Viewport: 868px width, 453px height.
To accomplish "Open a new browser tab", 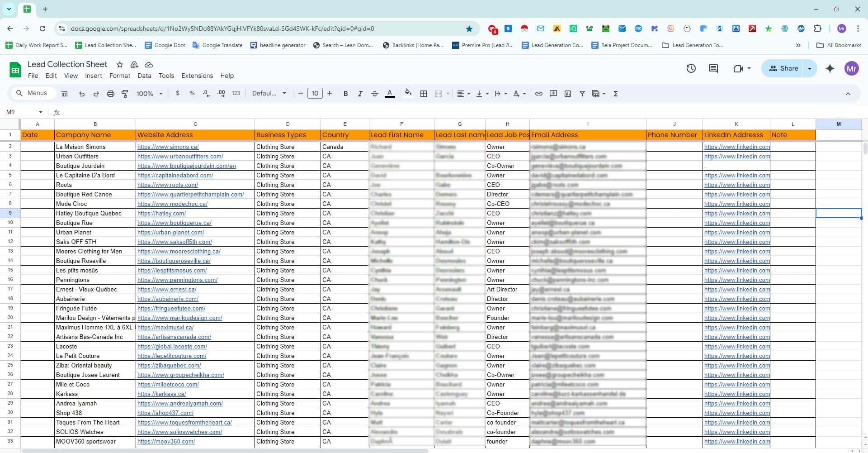I will click(45, 9).
